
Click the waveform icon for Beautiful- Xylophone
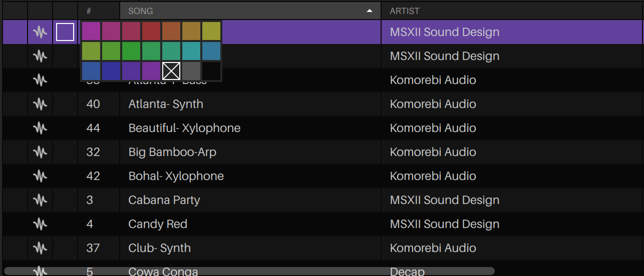[x=40, y=128]
